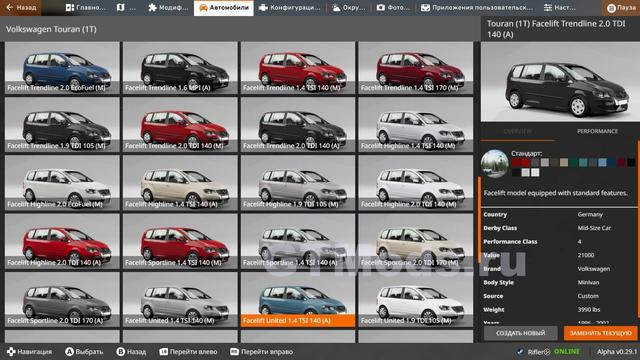
Task: Click the Назад (B) hint in bottom bar
Action: tap(131, 351)
